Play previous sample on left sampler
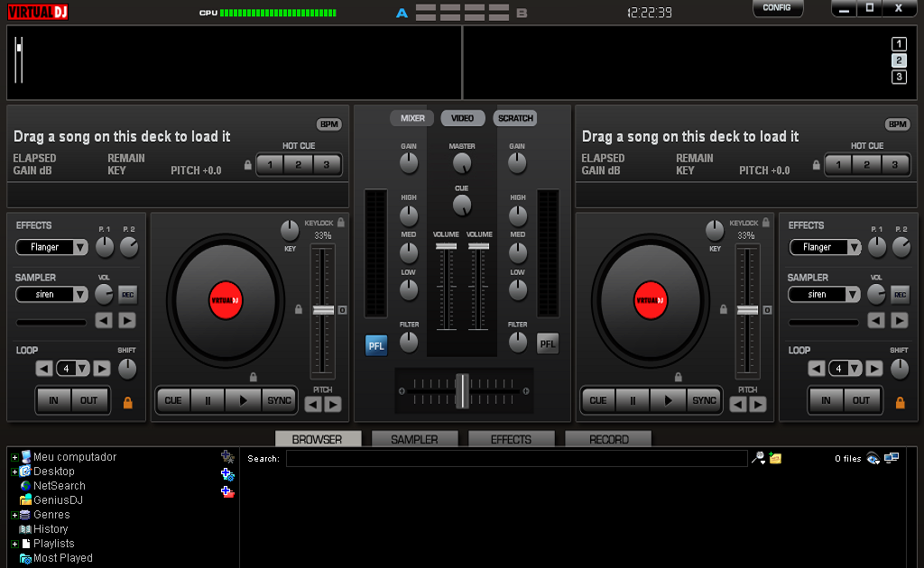Viewport: 924px width, 568px height. [104, 321]
